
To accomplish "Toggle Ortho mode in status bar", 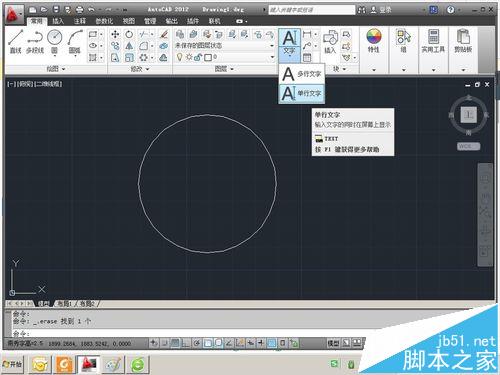I will coord(186,343).
